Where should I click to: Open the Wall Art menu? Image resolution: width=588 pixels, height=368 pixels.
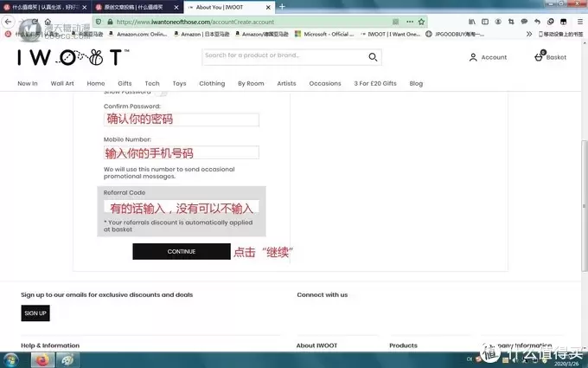[62, 84]
